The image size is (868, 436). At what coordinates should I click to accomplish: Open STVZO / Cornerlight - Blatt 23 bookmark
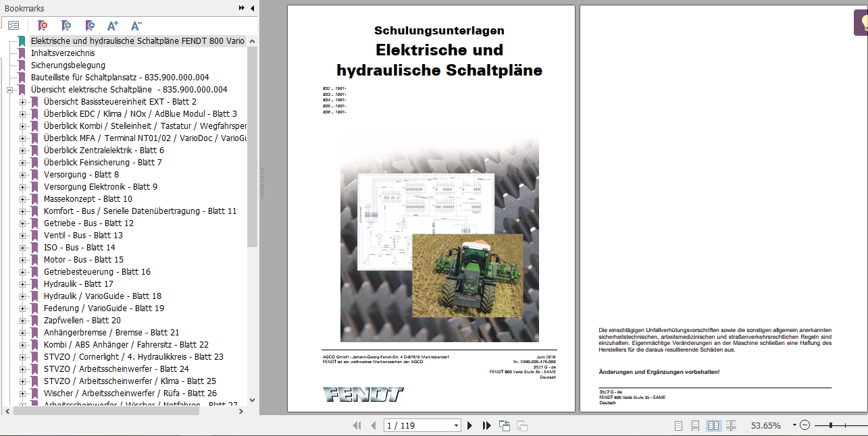[134, 357]
